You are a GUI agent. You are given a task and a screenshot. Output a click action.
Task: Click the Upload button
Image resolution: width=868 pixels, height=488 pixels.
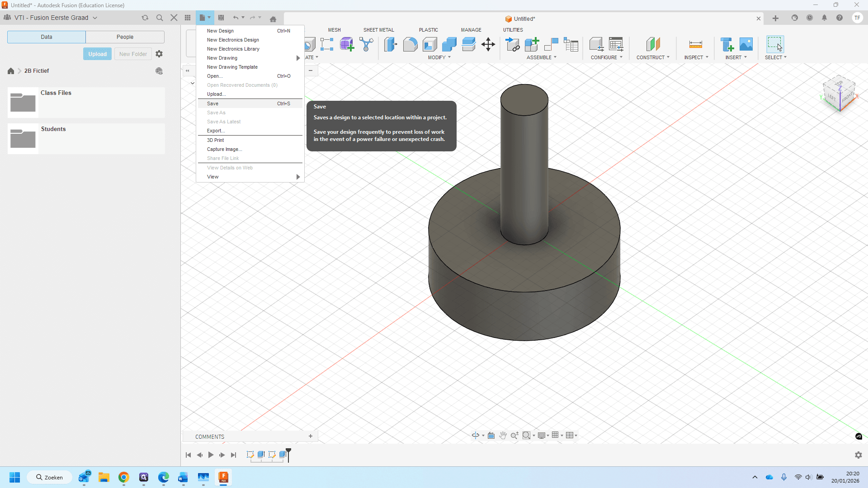[97, 54]
